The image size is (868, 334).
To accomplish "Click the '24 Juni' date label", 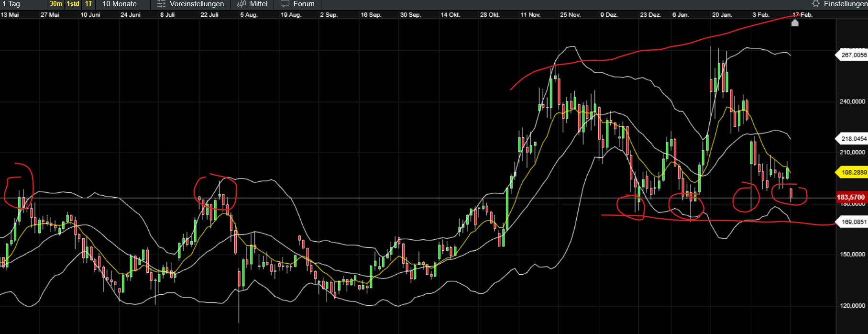I will pyautogui.click(x=131, y=15).
